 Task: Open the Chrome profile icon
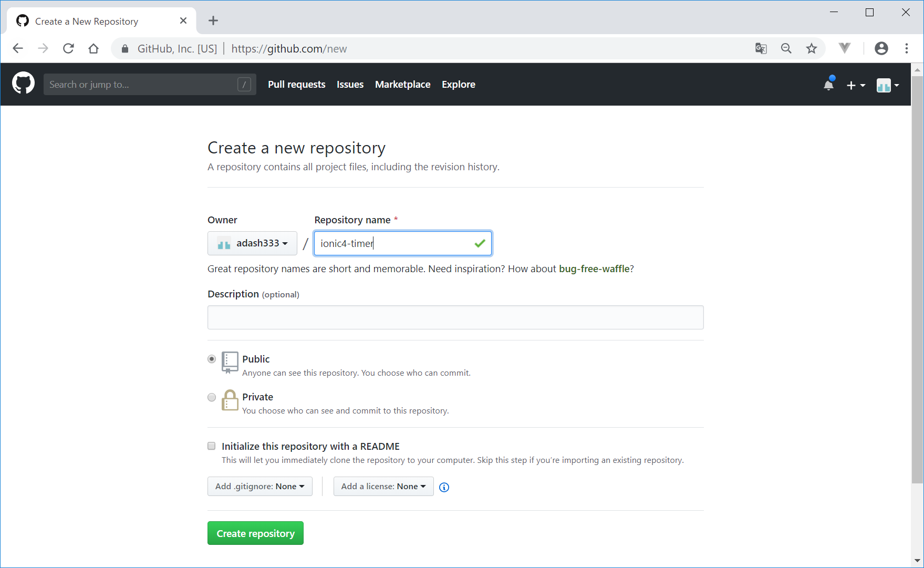pos(881,49)
